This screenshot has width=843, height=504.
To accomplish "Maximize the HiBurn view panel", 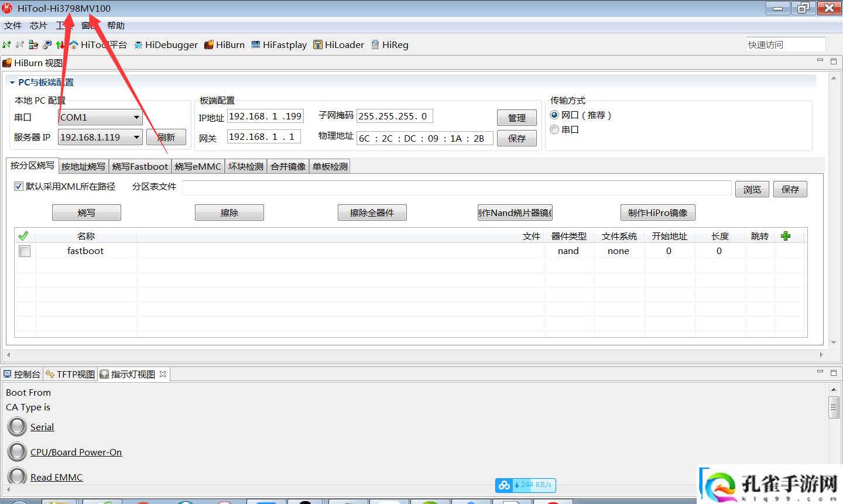I will [x=834, y=61].
